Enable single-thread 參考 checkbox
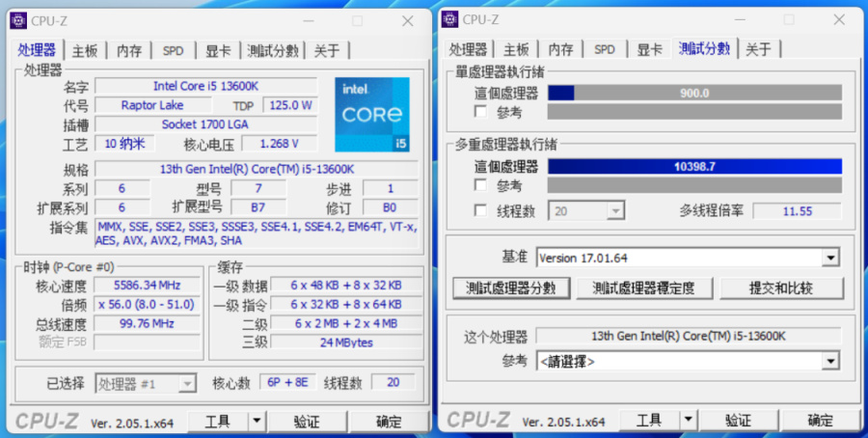Viewport: 868px width, 438px height. click(480, 112)
